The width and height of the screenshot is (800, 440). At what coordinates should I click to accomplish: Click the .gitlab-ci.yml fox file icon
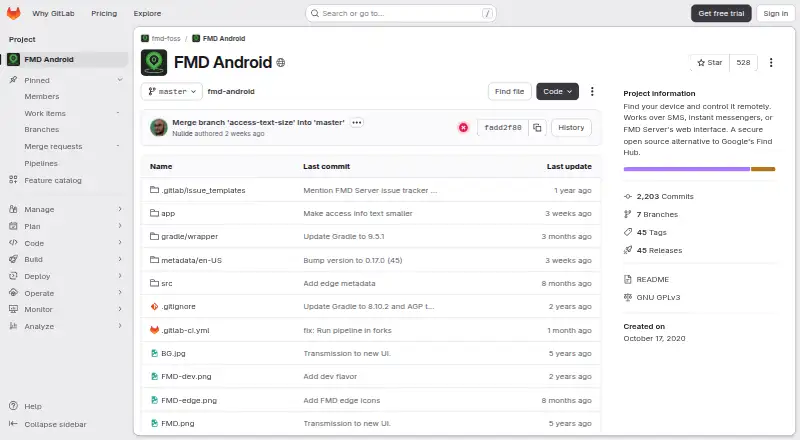click(154, 330)
